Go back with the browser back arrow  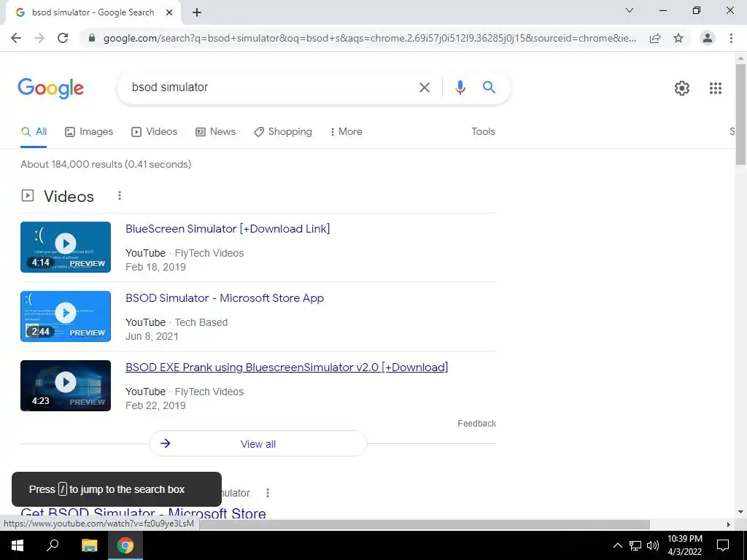pos(16,38)
